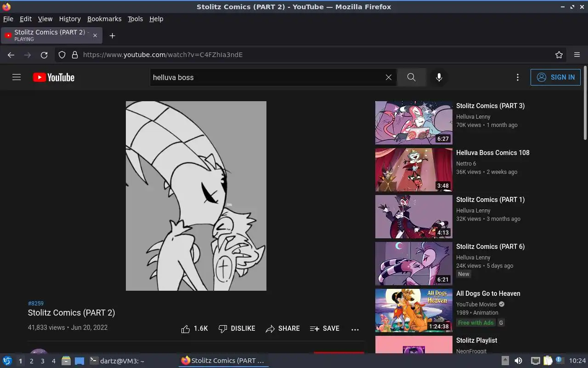Open Stolitz Comics (PART 3) thumbnail
588x368 pixels.
[413, 123]
